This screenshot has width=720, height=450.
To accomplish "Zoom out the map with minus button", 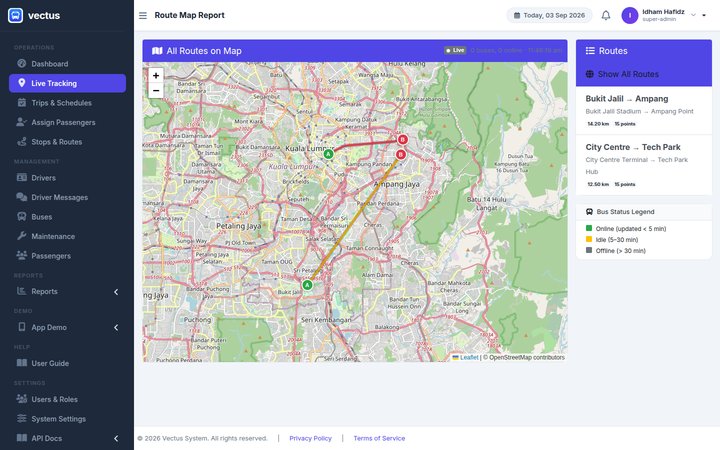I will [x=156, y=90].
